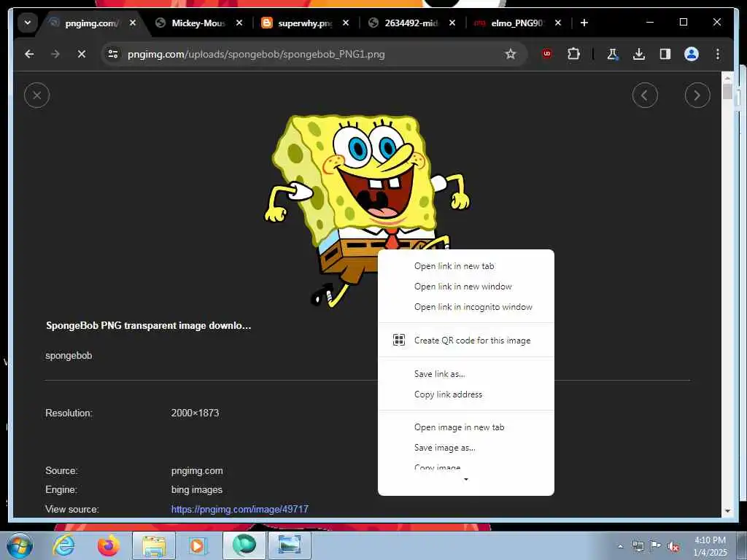Open the Extensions puzzle menu
Viewport: 747px width, 560px height.
(573, 54)
